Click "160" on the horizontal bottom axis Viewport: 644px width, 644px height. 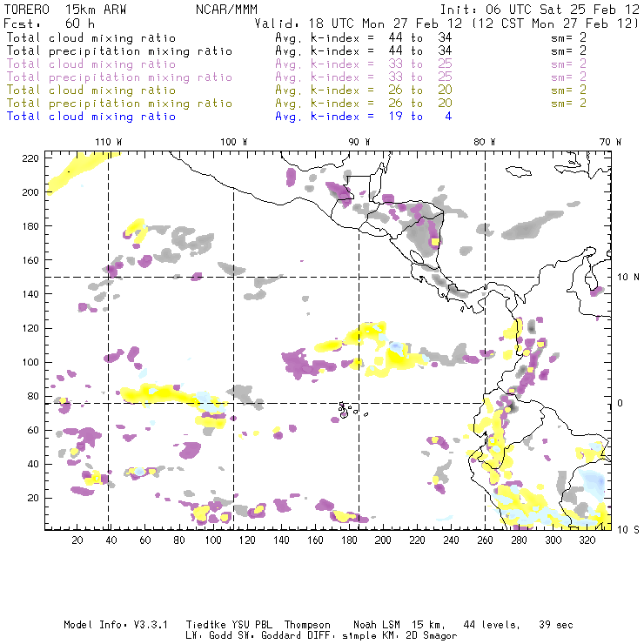click(x=315, y=540)
